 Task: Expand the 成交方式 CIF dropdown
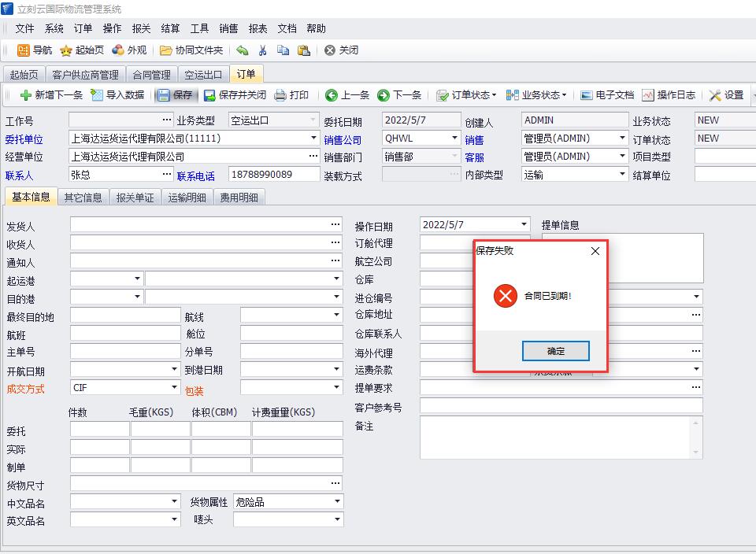175,388
